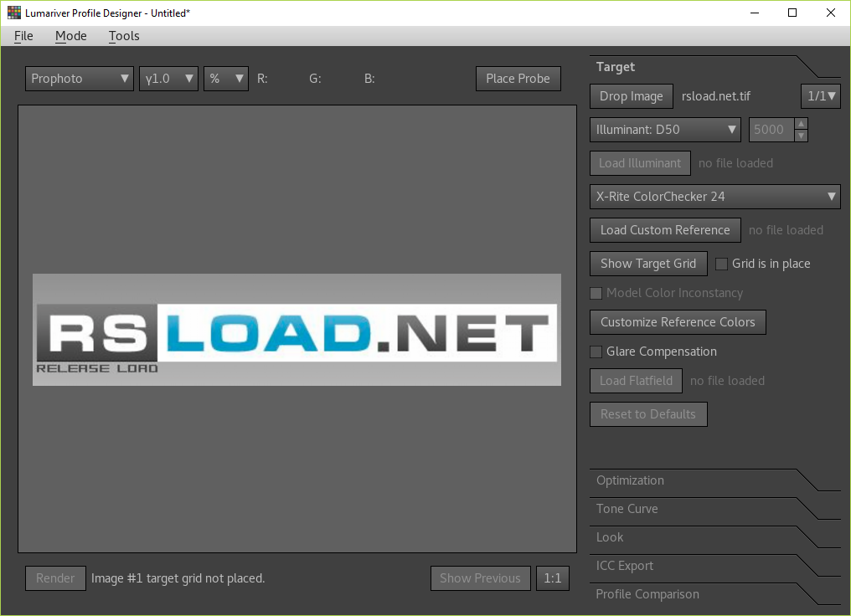Viewport: 851px width, 616px height.
Task: Minimize the Lumariver window
Action: (x=755, y=13)
